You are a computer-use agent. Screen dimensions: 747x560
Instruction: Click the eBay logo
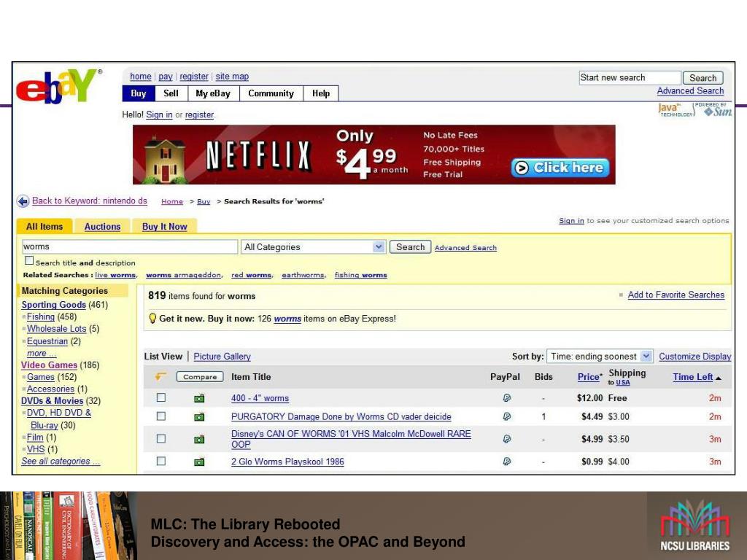tap(59, 86)
